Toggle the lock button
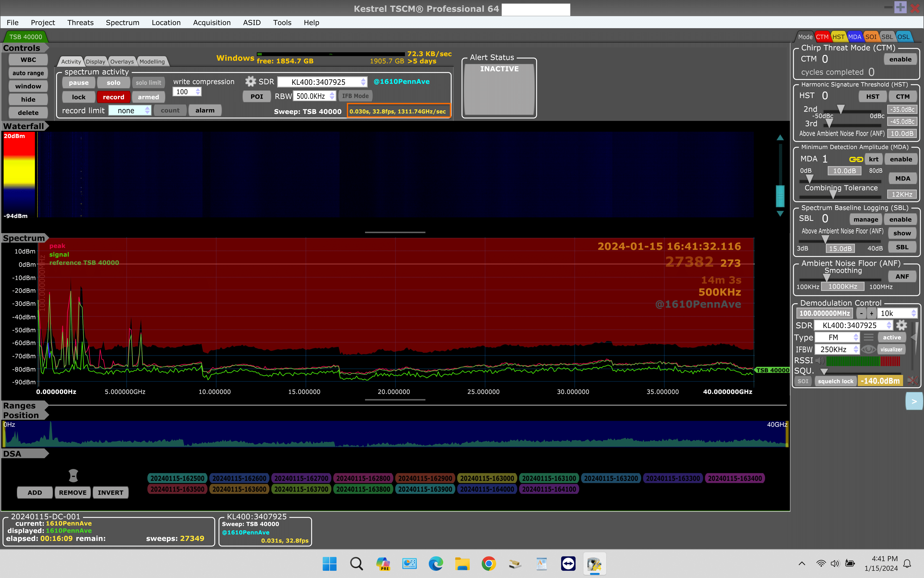Image resolution: width=924 pixels, height=578 pixels. (x=79, y=97)
